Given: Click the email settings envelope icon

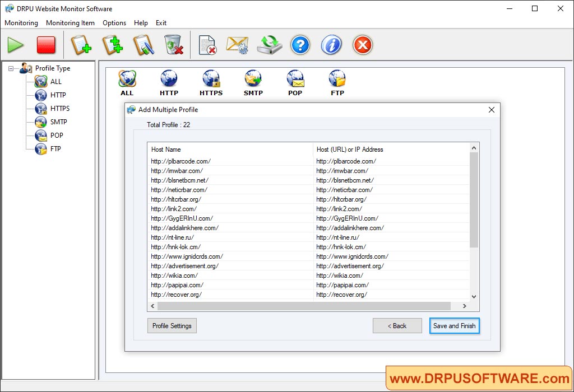Looking at the screenshot, I should pos(237,45).
